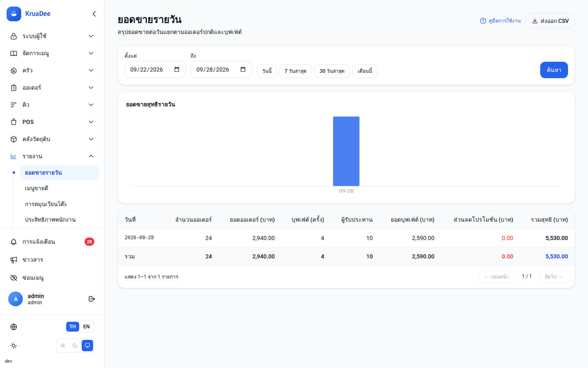Expand the คลังวัตถุดิบ chevron
Viewport: 588px width, 368px height.
[x=91, y=139]
